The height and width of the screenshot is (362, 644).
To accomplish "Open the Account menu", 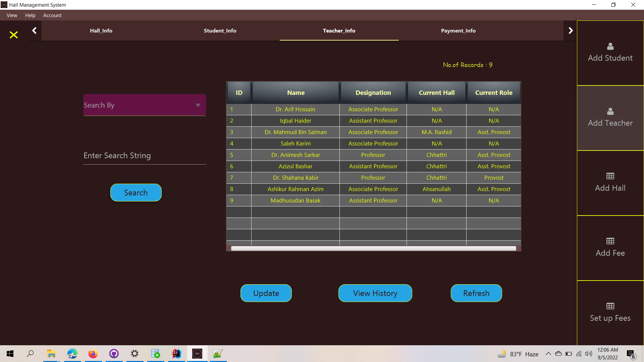I will pos(52,15).
